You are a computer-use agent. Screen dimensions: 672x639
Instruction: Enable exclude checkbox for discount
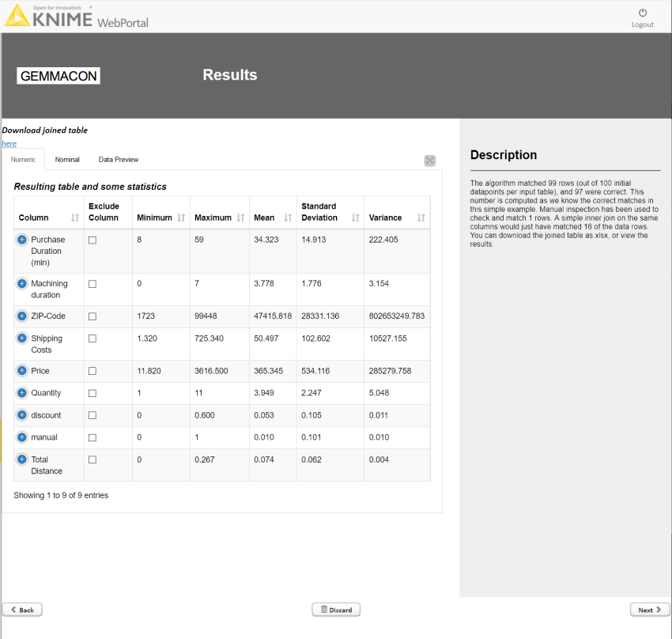point(92,415)
